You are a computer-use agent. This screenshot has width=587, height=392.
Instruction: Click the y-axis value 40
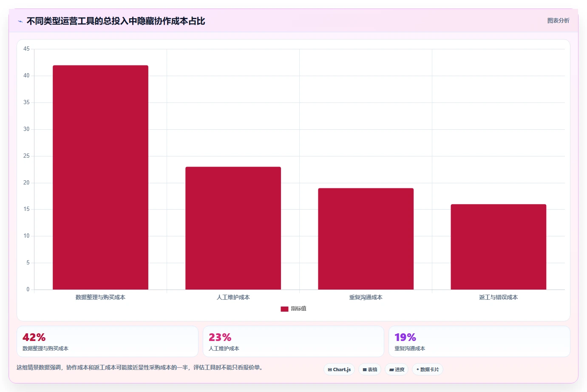point(26,76)
